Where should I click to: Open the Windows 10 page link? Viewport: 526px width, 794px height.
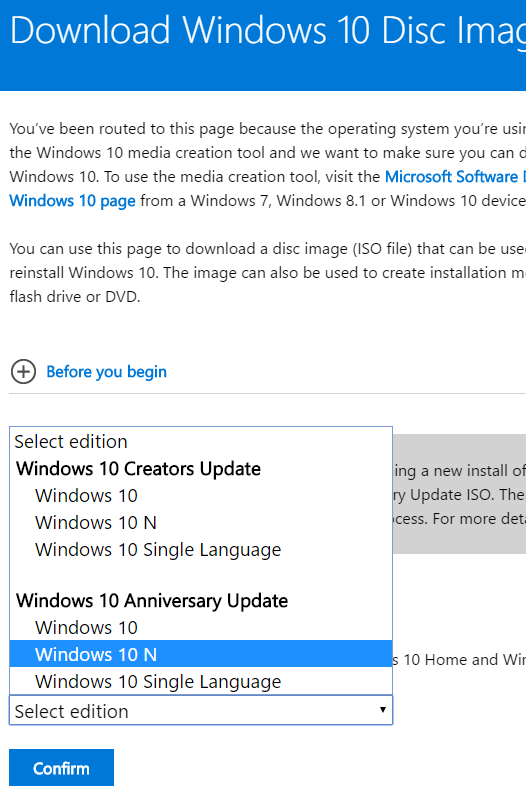click(72, 201)
